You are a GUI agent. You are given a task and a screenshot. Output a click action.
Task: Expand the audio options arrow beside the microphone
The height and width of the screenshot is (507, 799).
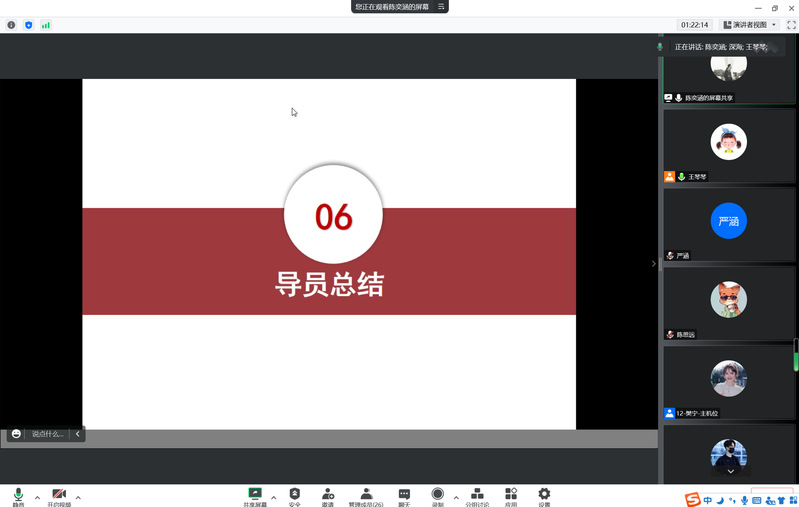(37, 497)
